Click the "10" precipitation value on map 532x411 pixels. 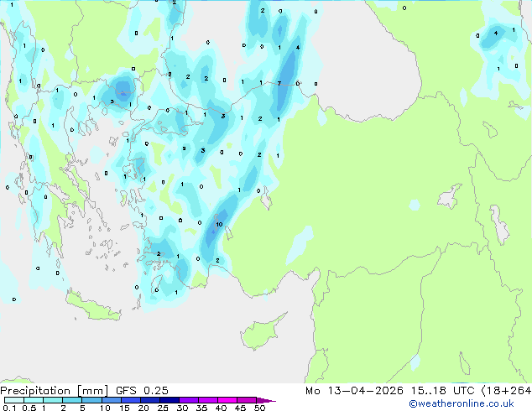pos(219,224)
